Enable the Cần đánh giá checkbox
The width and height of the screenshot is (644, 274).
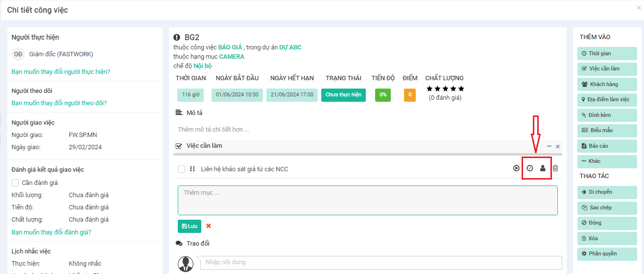tap(15, 183)
